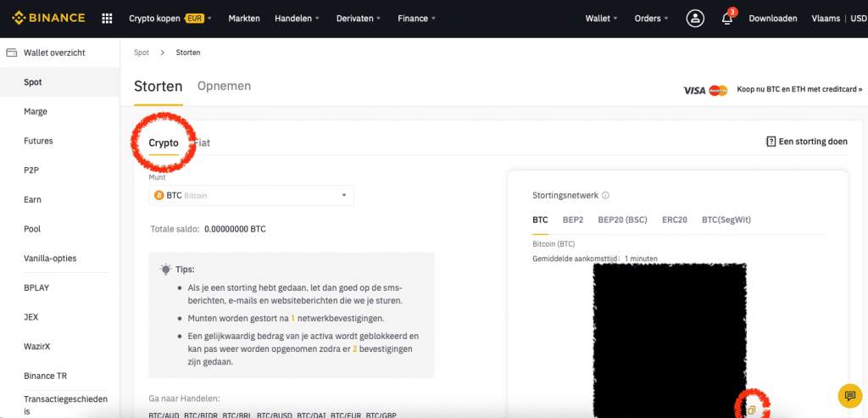Select Spot in the sidebar

[60, 82]
